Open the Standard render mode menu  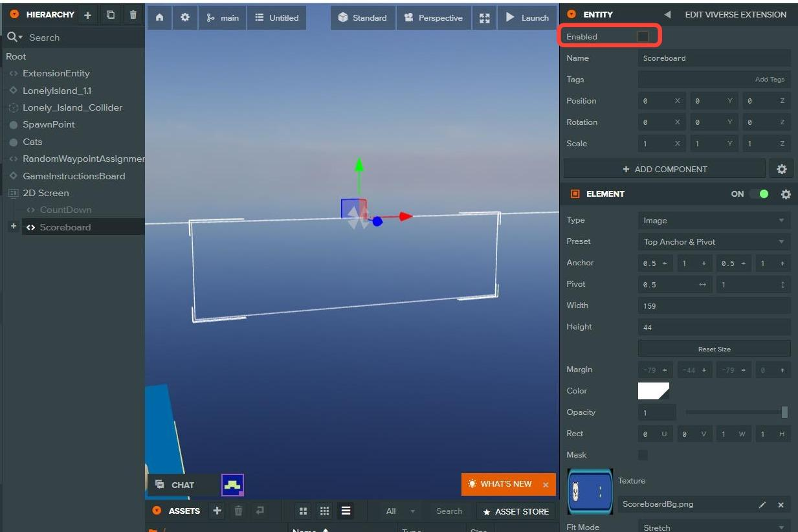(362, 18)
